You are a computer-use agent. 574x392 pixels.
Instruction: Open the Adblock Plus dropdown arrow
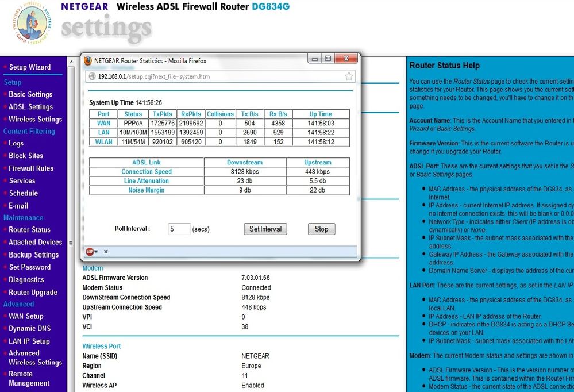click(96, 252)
